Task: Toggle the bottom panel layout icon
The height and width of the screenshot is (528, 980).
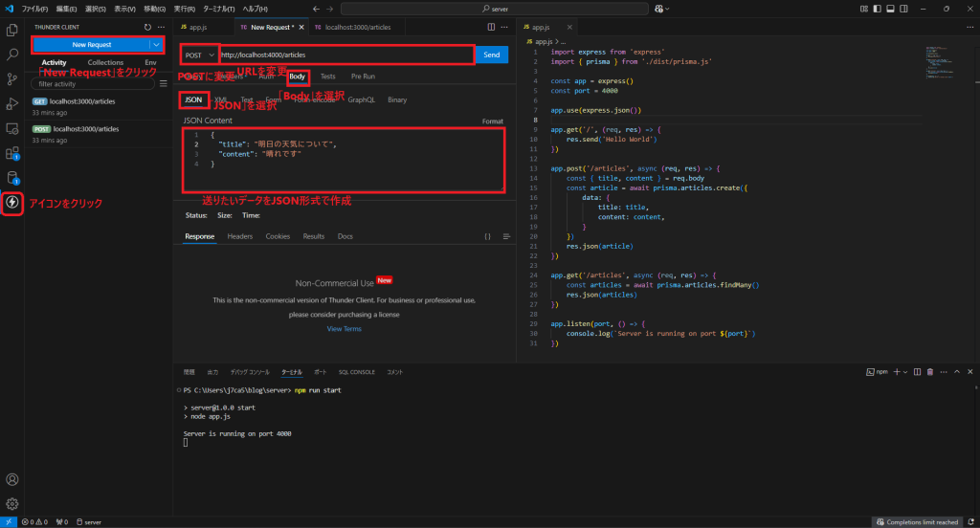Action: [891, 9]
